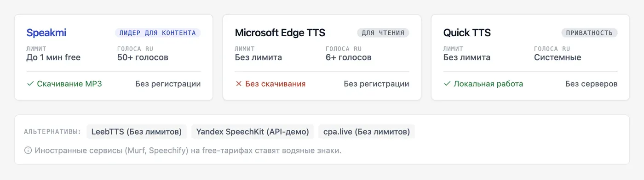
Task: Click the Microsoft Edge TTS title
Action: point(280,33)
